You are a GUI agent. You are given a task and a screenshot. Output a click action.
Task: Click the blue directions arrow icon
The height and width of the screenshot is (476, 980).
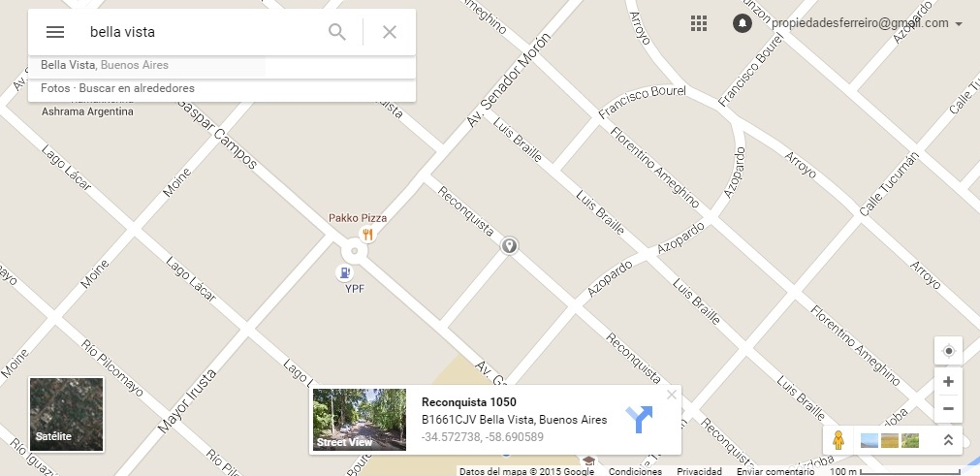click(639, 419)
